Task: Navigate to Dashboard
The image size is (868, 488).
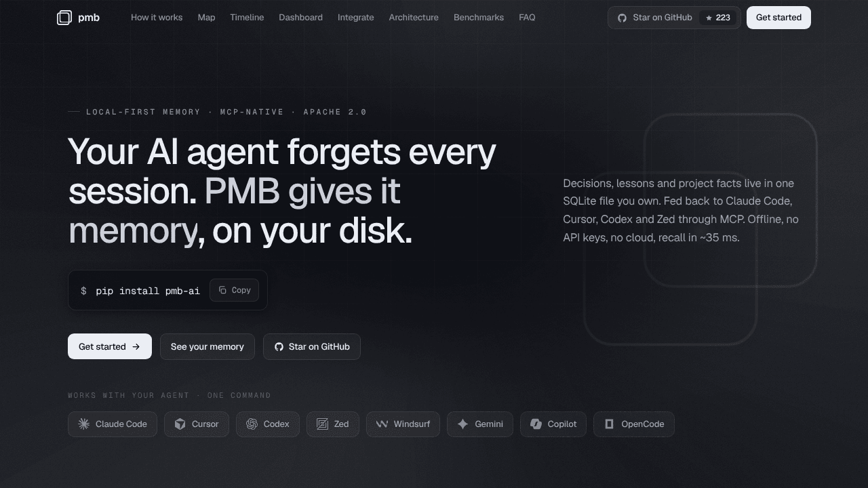Action: [300, 18]
